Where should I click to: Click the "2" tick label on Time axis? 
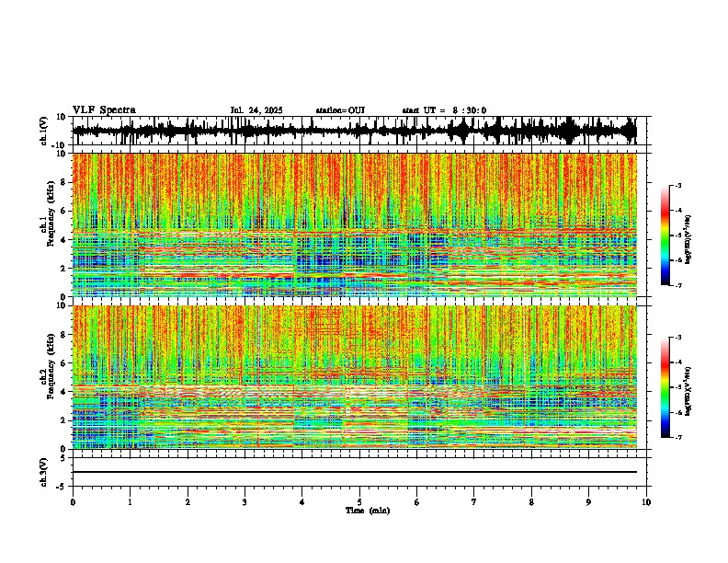188,502
